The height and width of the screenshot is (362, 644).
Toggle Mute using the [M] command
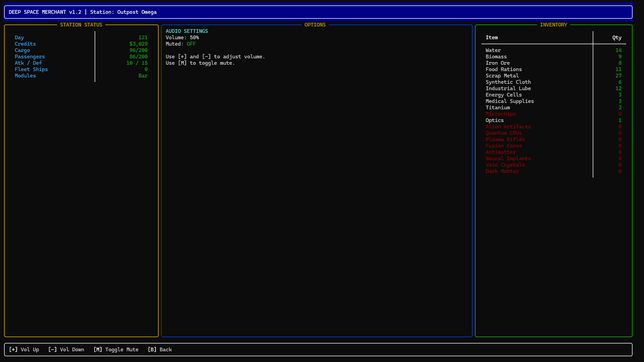[x=116, y=349]
